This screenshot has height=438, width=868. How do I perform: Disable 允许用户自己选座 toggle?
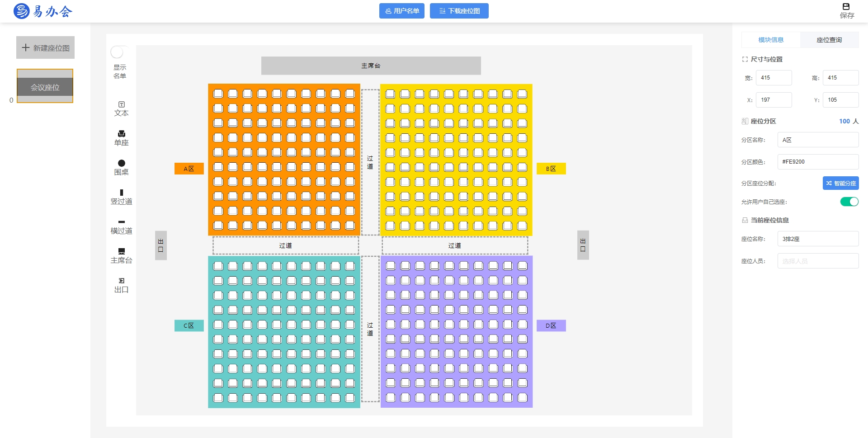[x=849, y=202]
